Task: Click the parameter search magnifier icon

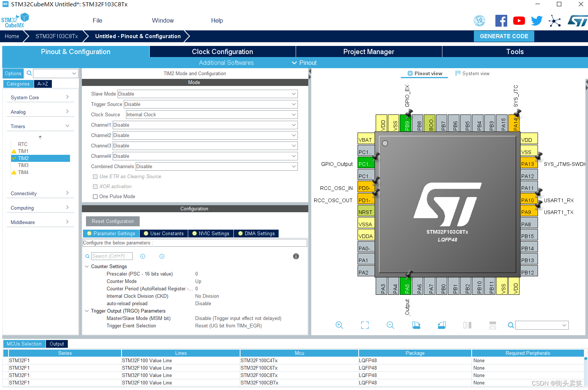Action: (87, 256)
